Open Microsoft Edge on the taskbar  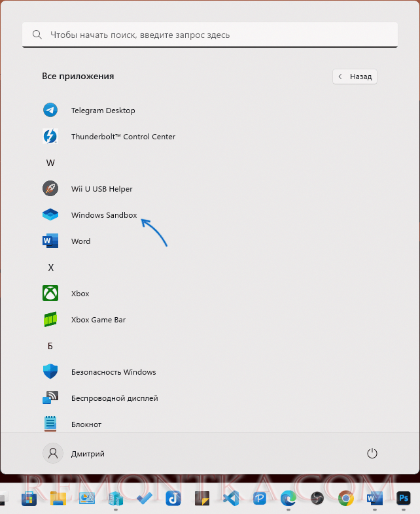pos(289,498)
